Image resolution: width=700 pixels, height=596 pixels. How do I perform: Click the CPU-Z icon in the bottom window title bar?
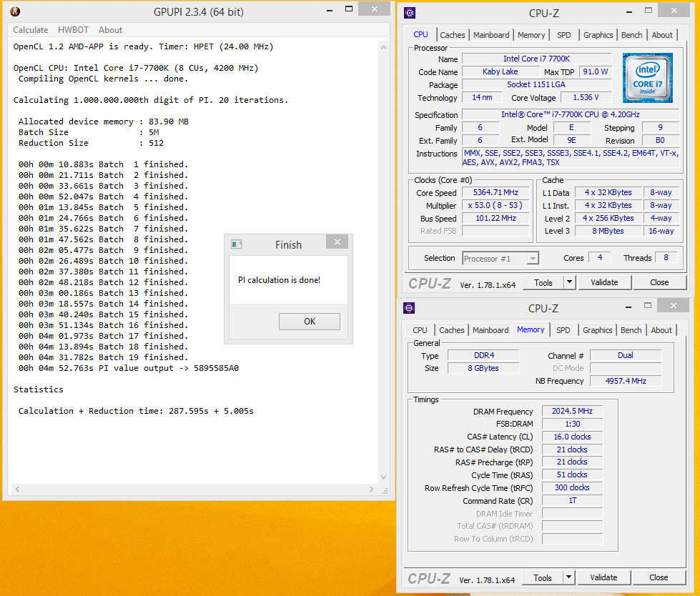409,308
